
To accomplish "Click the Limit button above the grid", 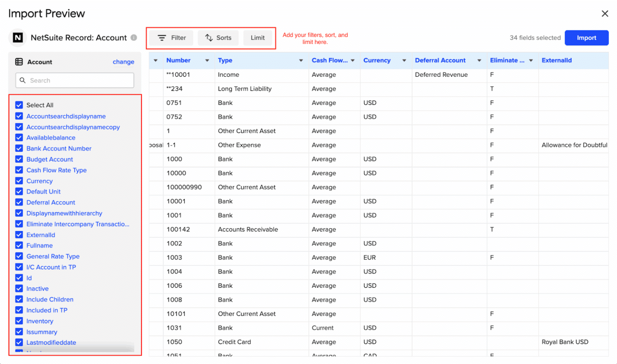I will coord(258,37).
